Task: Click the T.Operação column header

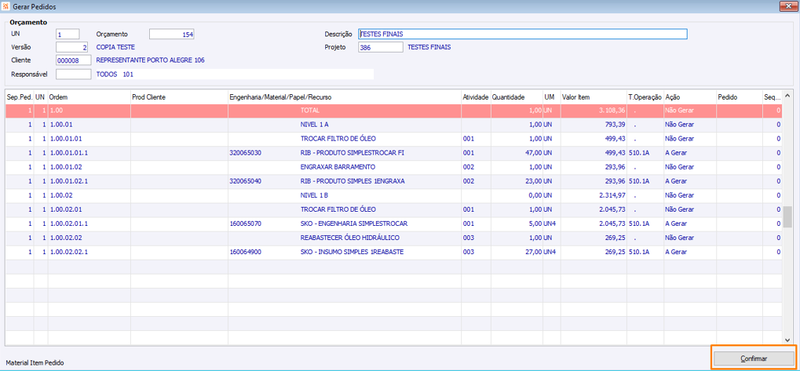Action: 645,96
